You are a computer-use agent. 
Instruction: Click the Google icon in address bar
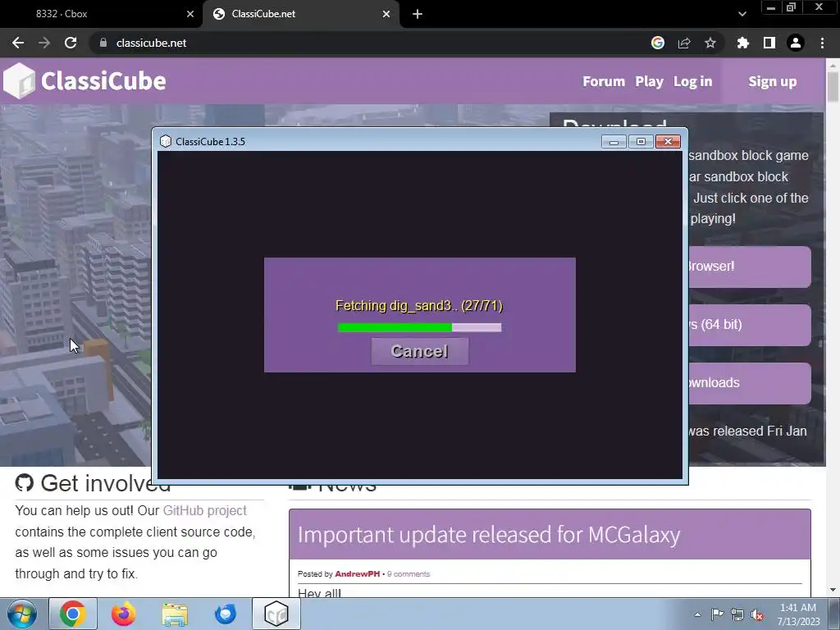pyautogui.click(x=658, y=43)
